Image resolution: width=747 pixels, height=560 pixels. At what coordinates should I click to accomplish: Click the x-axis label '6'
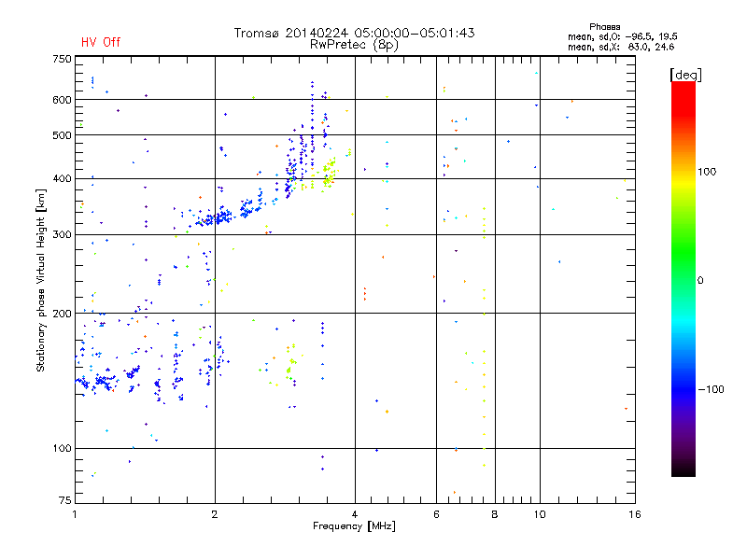[x=436, y=514]
